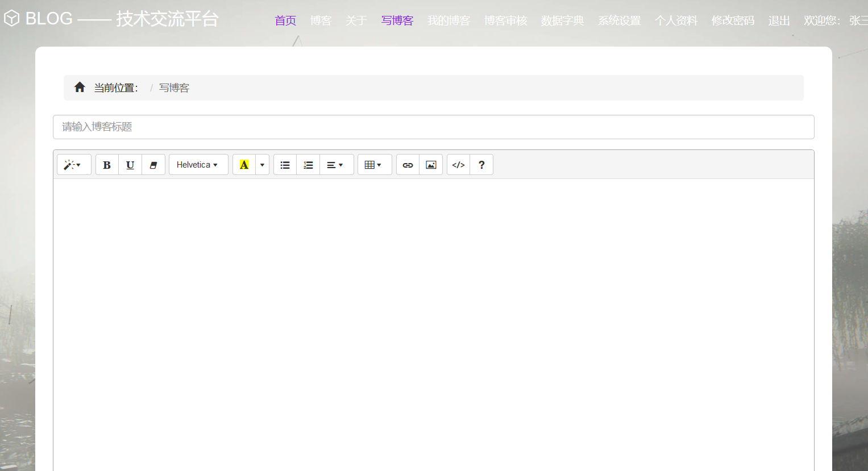Image resolution: width=868 pixels, height=471 pixels.
Task: Open the Helvetica font family dropdown
Action: (198, 165)
